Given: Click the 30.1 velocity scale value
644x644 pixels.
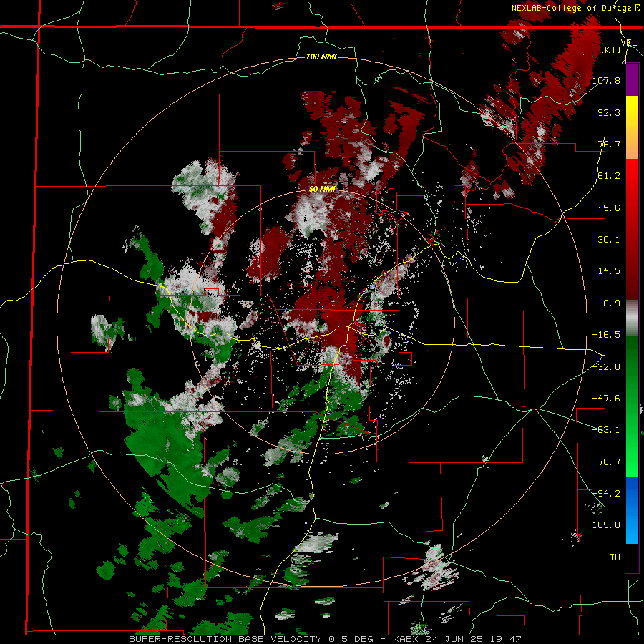Looking at the screenshot, I should coord(609,239).
